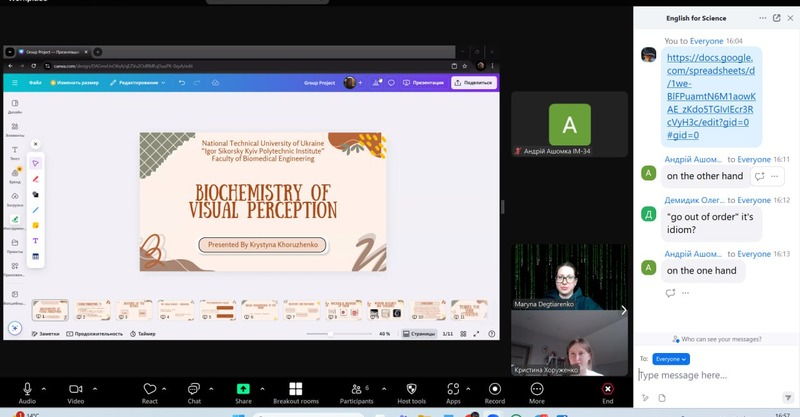The height and width of the screenshot is (417, 800).
Task: Open chat panel more options (three dots)
Action: pos(763,18)
